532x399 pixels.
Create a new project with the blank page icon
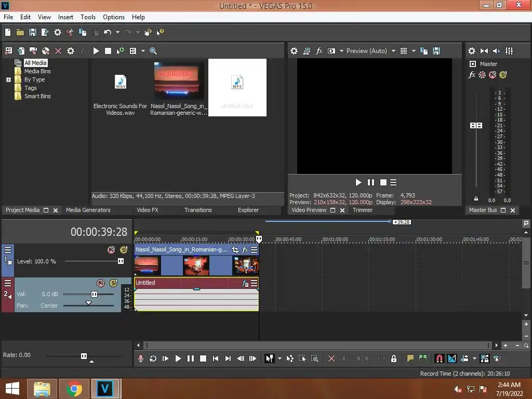(x=8, y=32)
